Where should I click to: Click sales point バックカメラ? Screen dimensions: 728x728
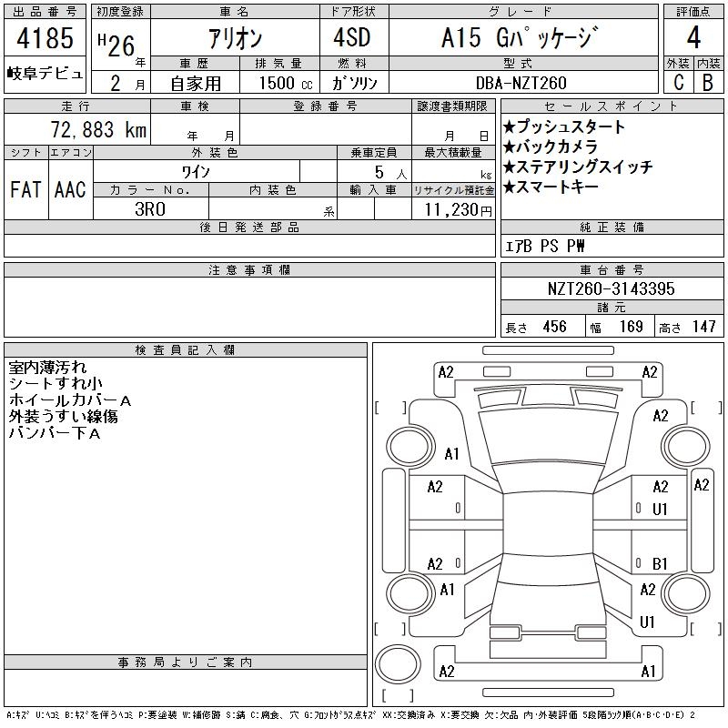[551, 147]
